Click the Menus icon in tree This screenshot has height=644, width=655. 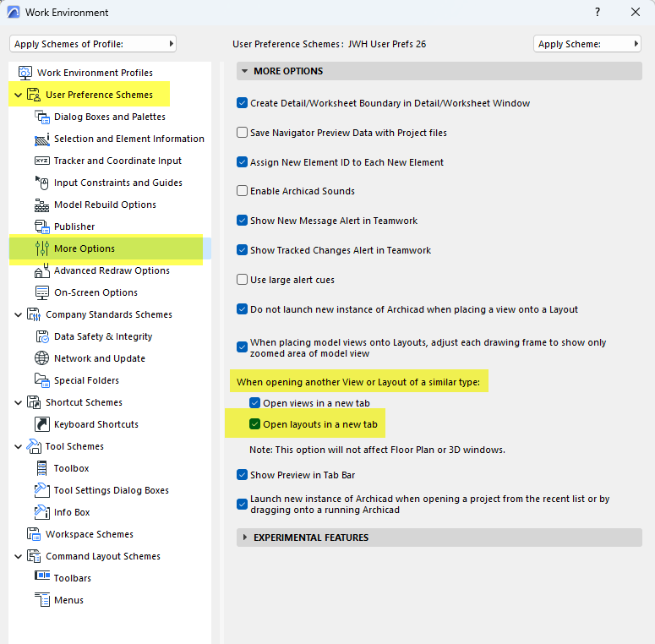pos(41,600)
